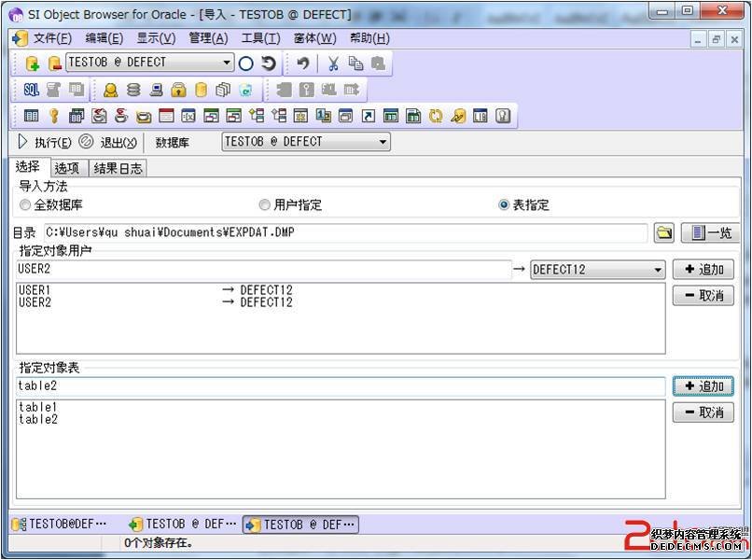752x560 pixels.
Task: Click 取消 beside the table list
Action: point(703,412)
